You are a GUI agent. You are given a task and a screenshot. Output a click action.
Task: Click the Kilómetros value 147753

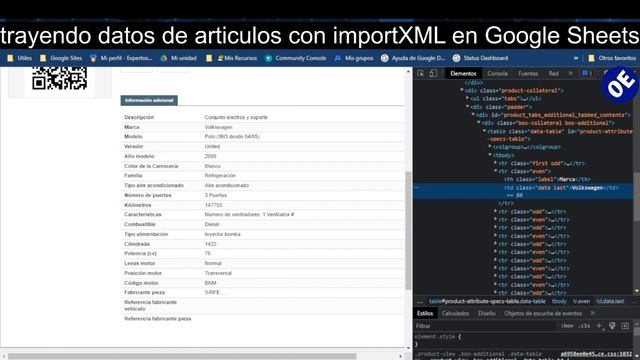coord(213,205)
